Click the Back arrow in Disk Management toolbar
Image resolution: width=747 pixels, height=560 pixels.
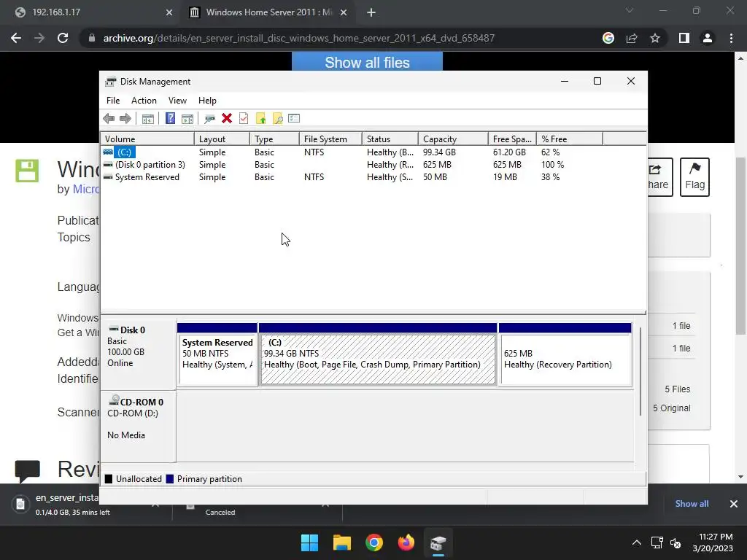pos(109,119)
